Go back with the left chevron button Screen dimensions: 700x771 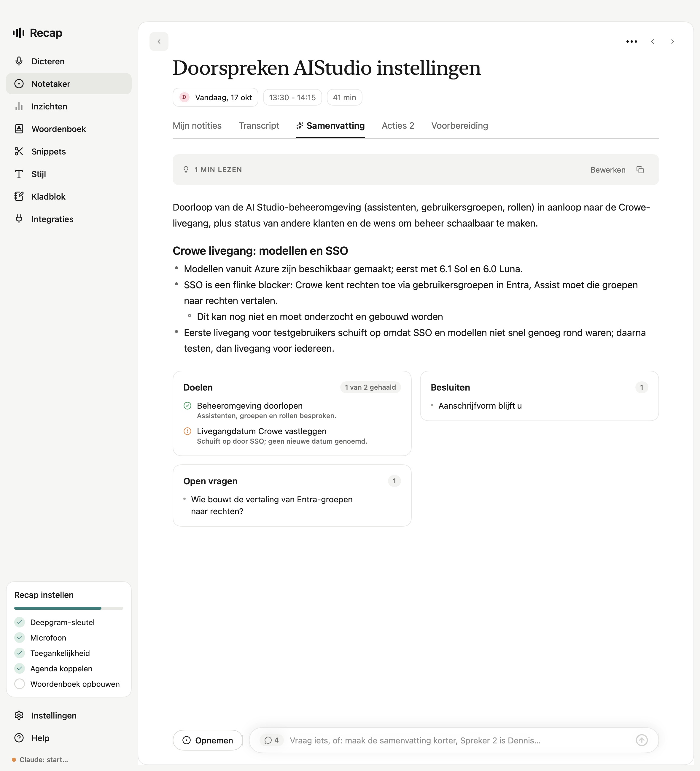(159, 42)
